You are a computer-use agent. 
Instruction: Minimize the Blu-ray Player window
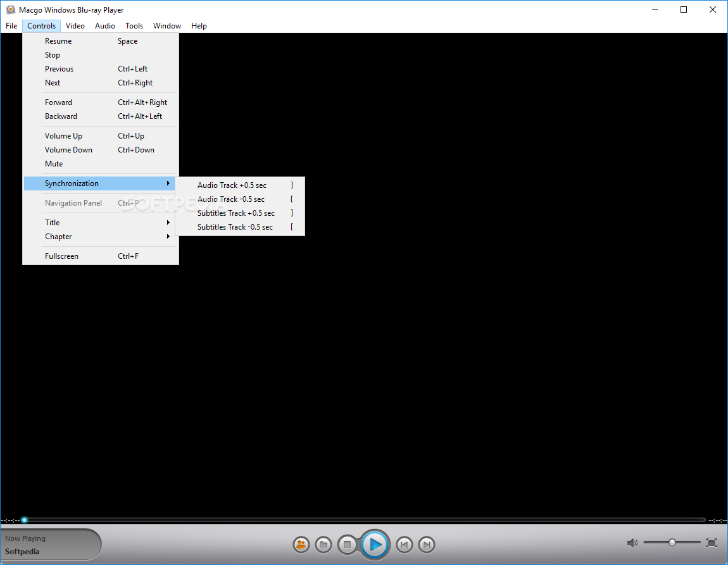pyautogui.click(x=655, y=9)
